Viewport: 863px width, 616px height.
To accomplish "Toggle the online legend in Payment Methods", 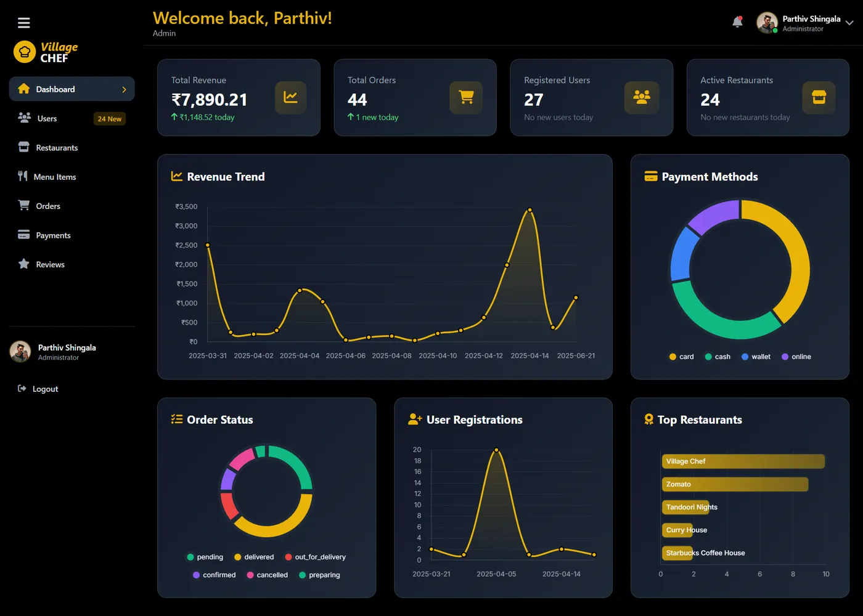I will click(796, 357).
